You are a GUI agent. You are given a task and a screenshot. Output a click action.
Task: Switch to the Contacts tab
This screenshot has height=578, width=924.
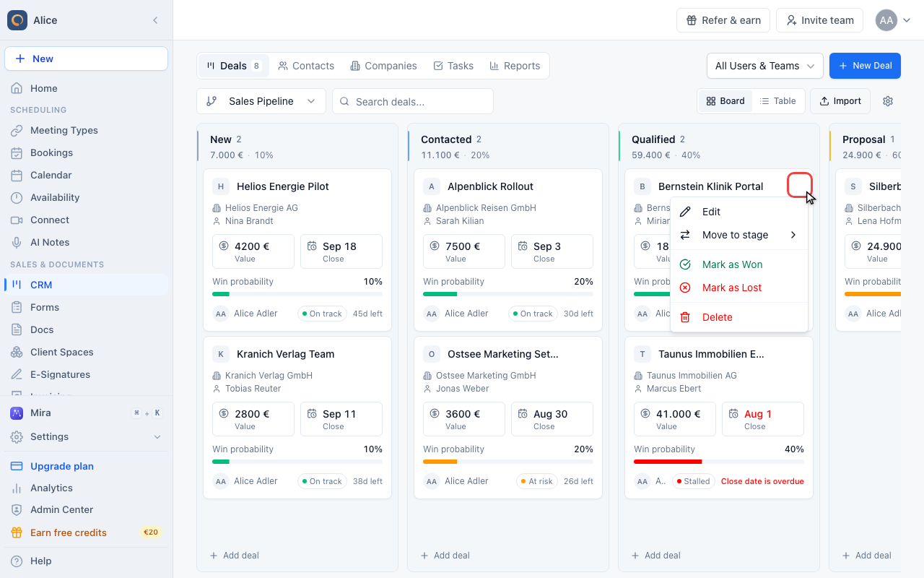coord(306,66)
